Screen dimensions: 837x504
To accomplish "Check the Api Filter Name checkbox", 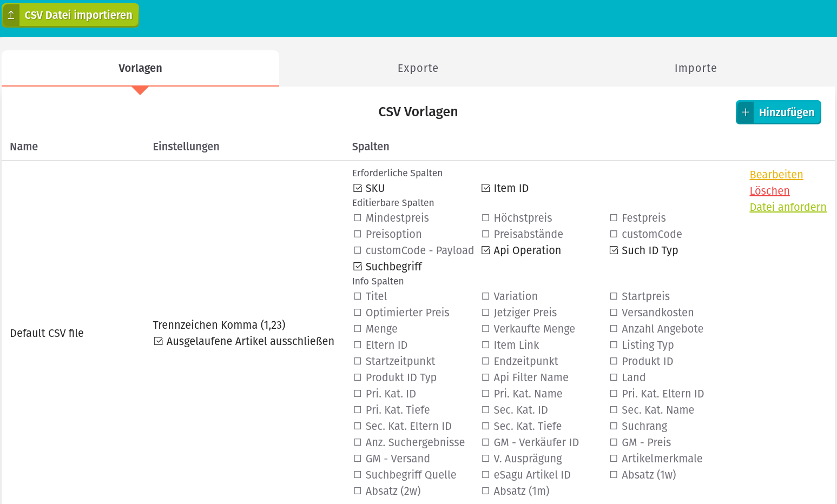I will (x=486, y=377).
